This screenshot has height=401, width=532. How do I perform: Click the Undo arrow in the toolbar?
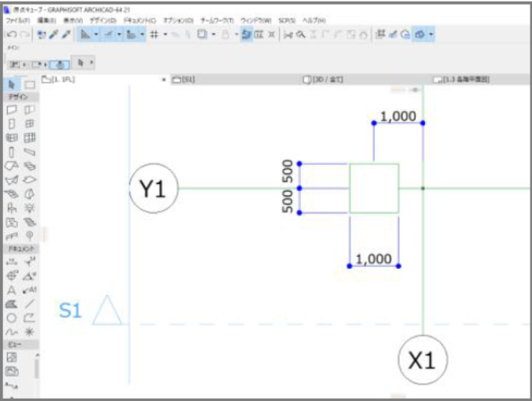point(12,35)
